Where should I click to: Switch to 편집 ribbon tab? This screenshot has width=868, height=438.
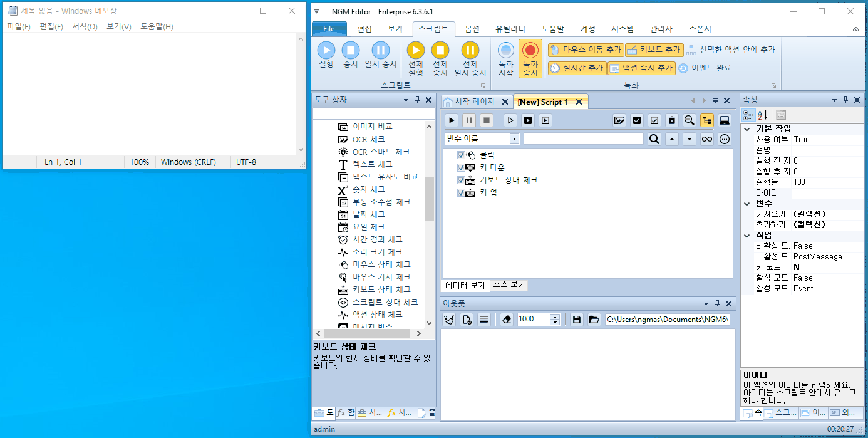click(x=364, y=29)
